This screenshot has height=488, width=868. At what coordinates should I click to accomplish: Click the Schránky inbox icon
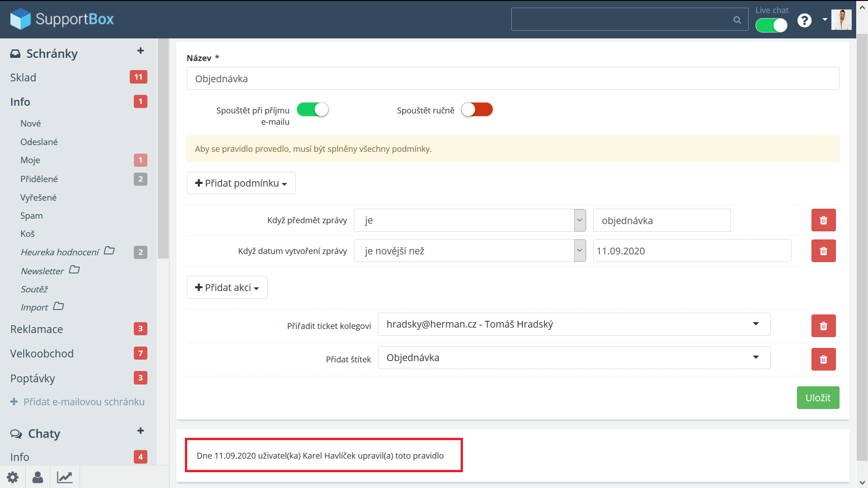(15, 54)
